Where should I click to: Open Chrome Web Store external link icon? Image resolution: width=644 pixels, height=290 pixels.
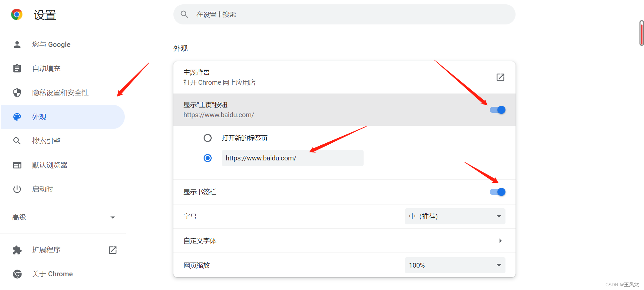click(500, 77)
